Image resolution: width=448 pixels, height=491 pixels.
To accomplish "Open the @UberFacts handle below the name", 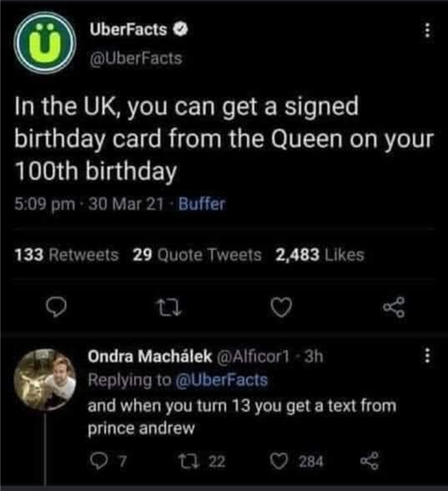I will 136,58.
